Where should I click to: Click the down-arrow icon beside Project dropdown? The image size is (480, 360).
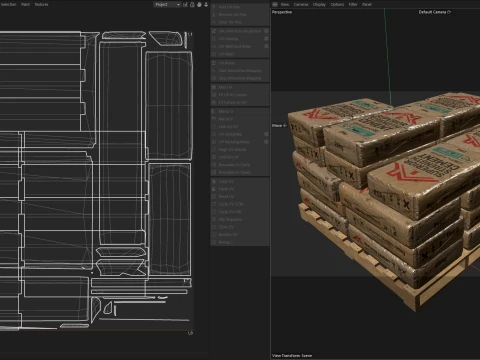(206, 4)
